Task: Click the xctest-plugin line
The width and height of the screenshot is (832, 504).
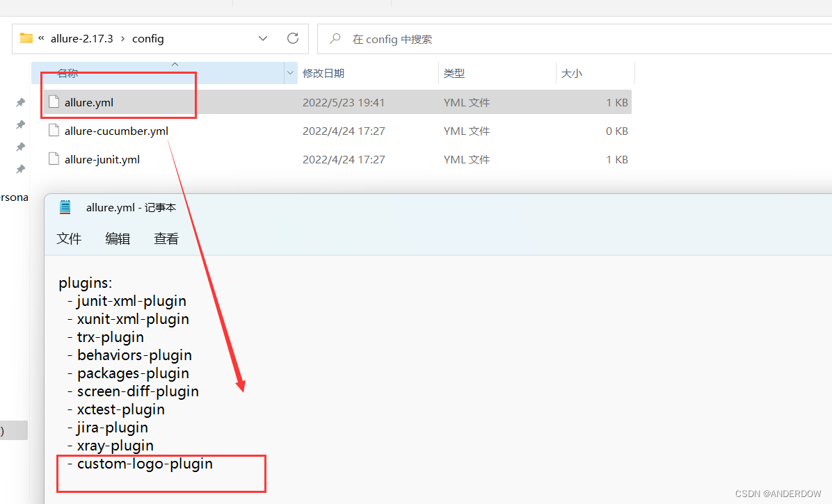Action: coord(115,409)
